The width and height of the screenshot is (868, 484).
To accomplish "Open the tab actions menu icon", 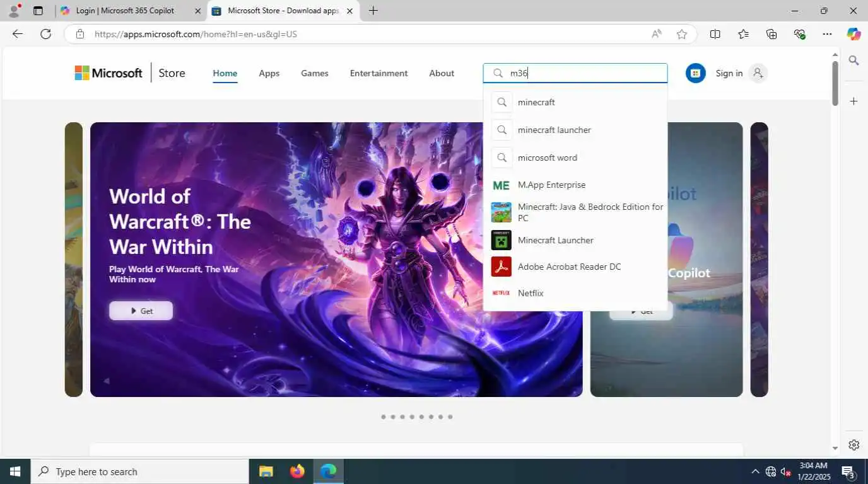I will click(x=38, y=11).
